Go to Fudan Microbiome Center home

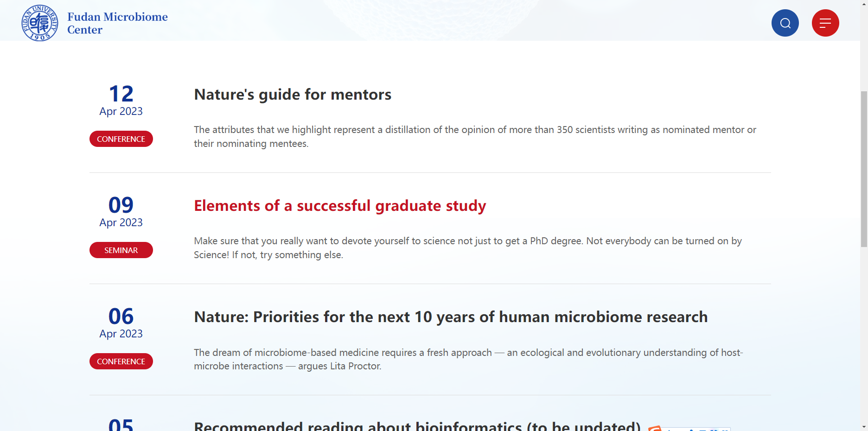click(x=117, y=23)
